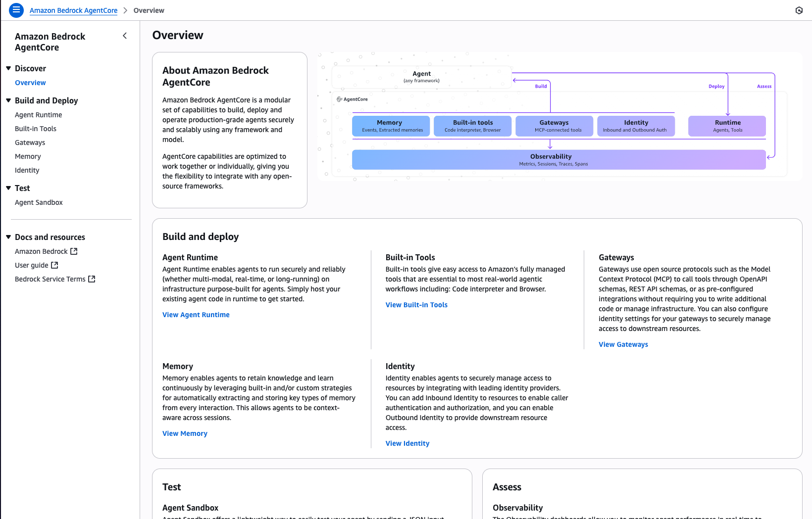Open Gateways from the sidebar navigation
The height and width of the screenshot is (519, 812).
[30, 142]
